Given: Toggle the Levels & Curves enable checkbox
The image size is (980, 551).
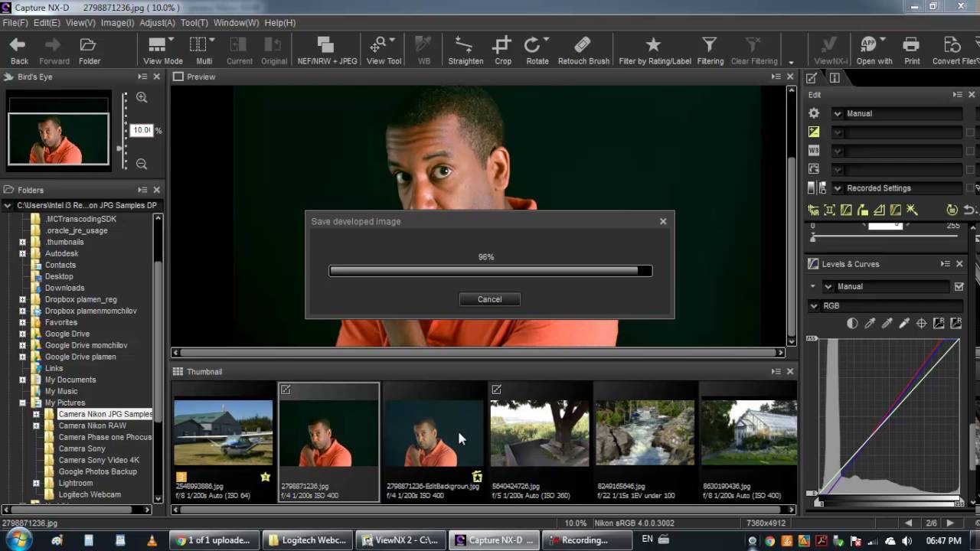Looking at the screenshot, I should 959,287.
